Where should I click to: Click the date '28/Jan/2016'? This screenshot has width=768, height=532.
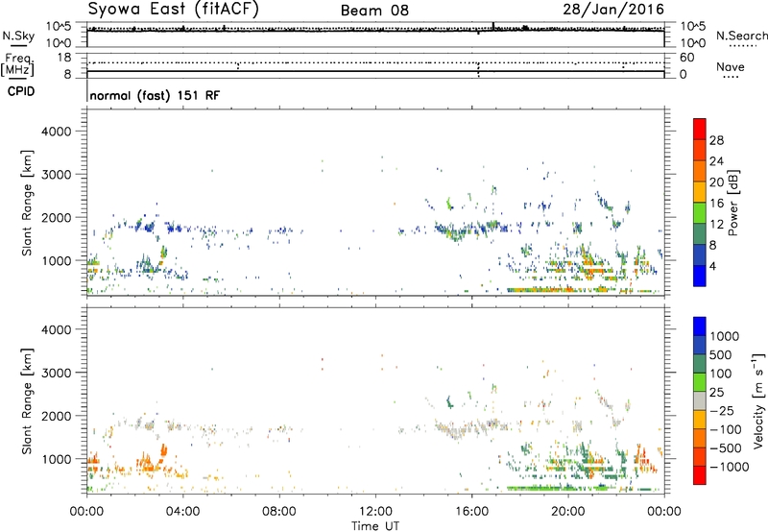[x=613, y=9]
